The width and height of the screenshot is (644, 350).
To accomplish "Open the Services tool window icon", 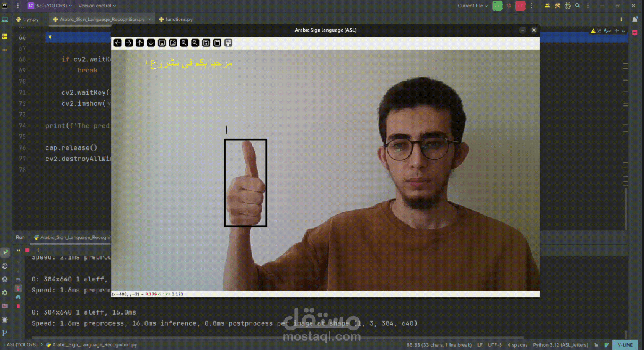I will pyautogui.click(x=5, y=293).
